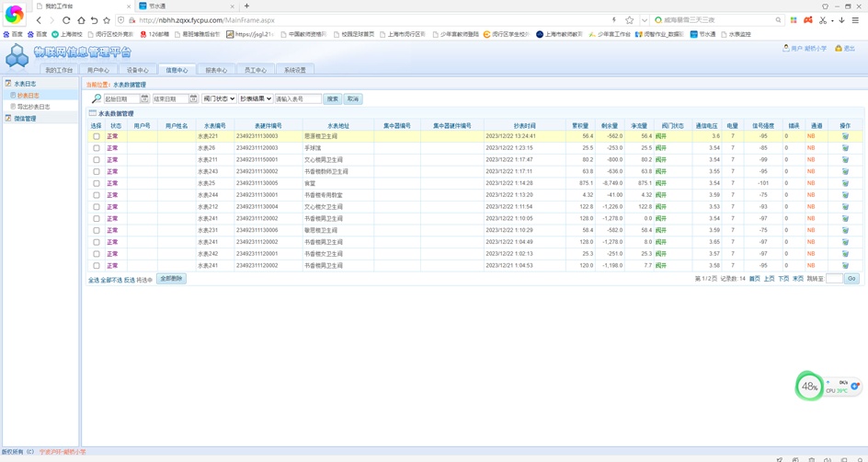Open the browser hamburger menu
Image resolution: width=868 pixels, height=462 pixels.
pyautogui.click(x=856, y=20)
